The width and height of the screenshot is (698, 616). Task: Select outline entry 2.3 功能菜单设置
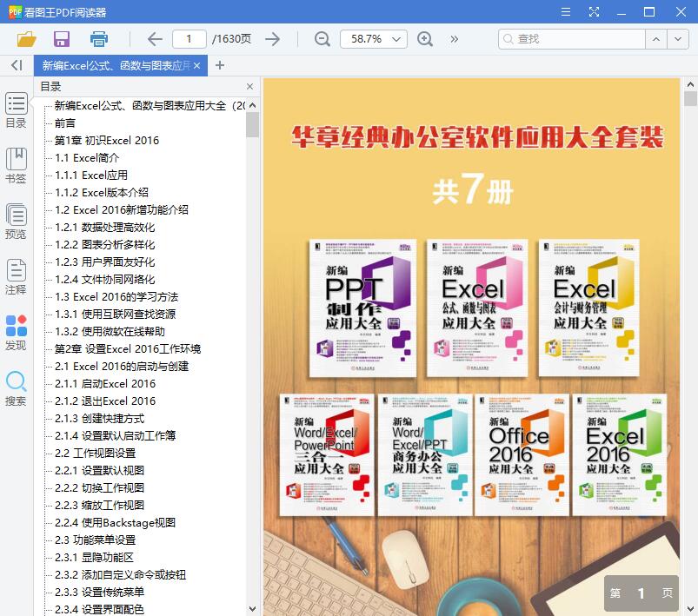tap(96, 540)
